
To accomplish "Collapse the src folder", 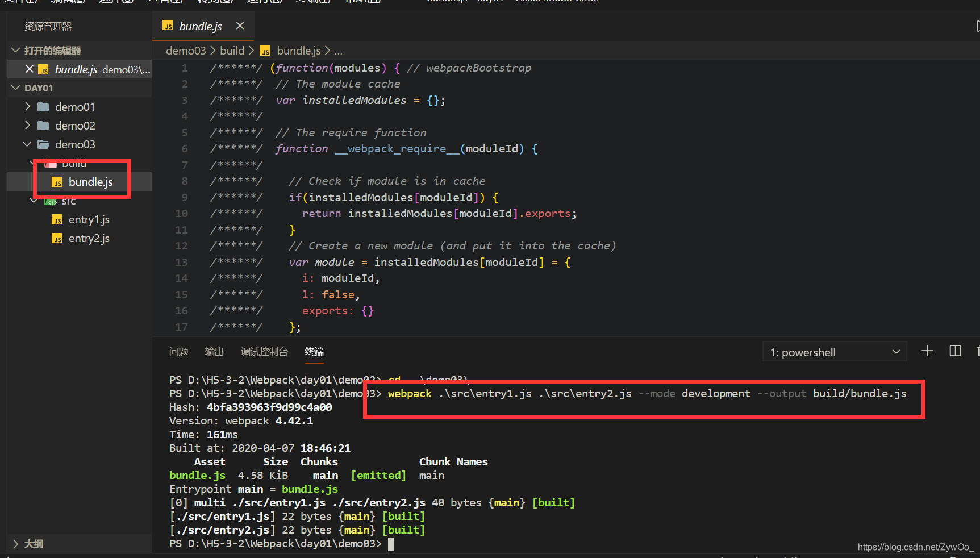I will coord(34,201).
